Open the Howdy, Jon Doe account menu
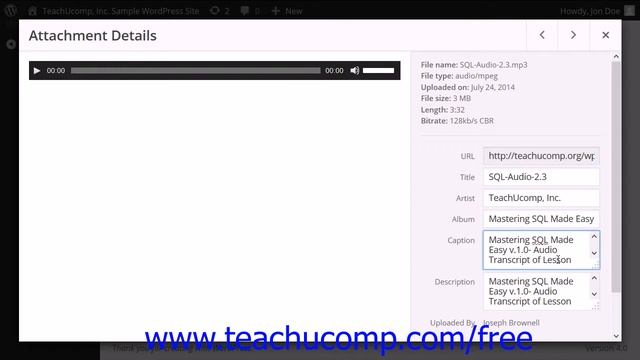This screenshot has width=640, height=360. point(597,11)
